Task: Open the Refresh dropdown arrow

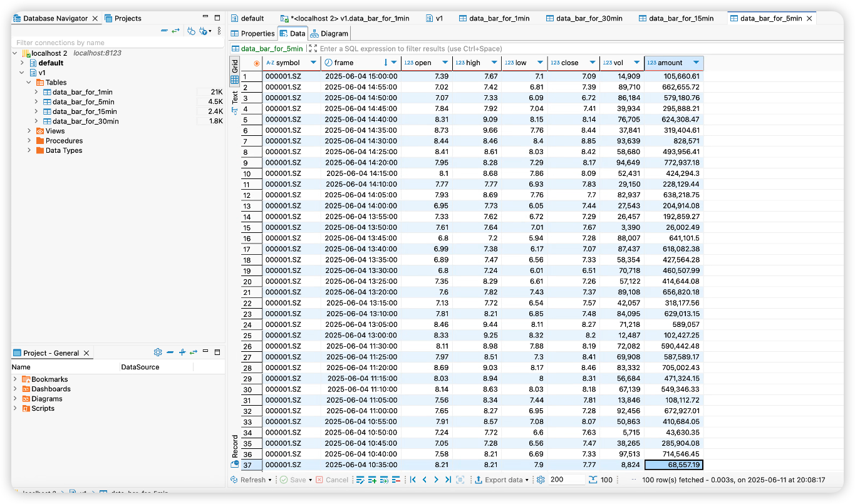Action: pyautogui.click(x=270, y=480)
